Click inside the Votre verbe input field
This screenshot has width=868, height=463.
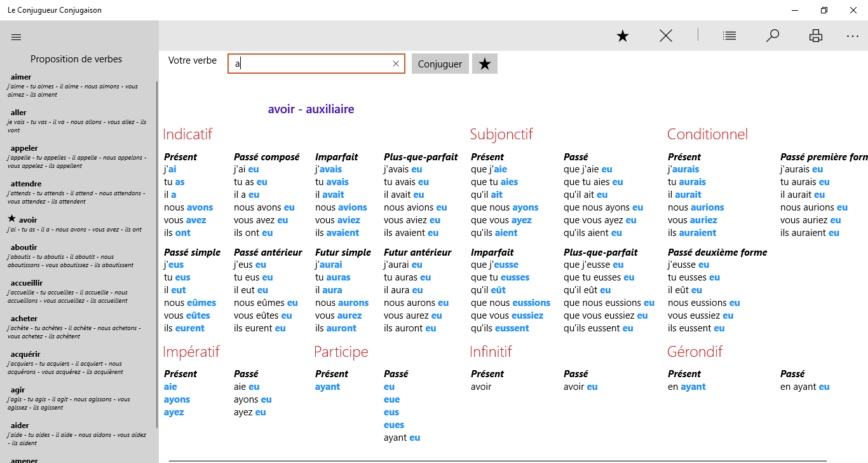click(x=311, y=64)
